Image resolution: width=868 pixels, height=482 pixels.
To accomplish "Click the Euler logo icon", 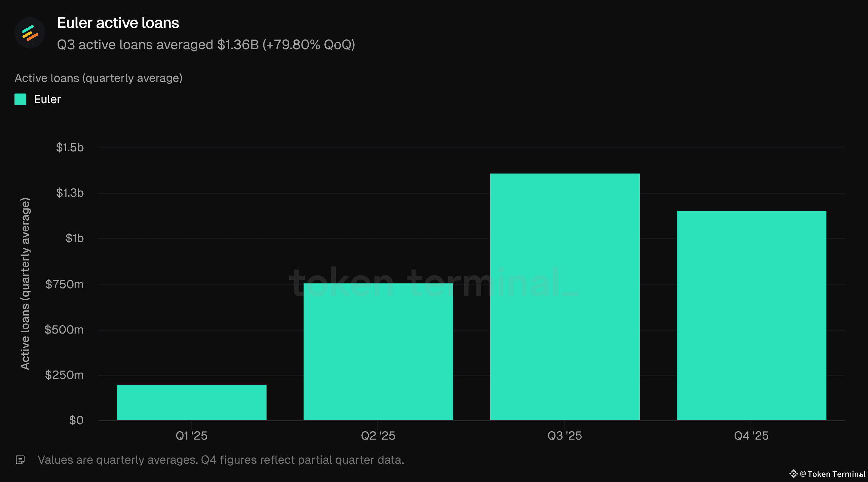I will 30,33.
